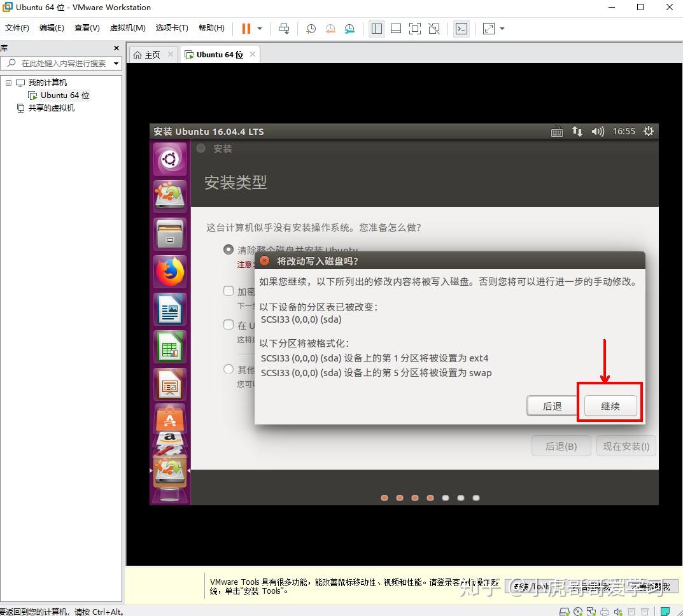Collapse the 我的计算机 tree node
Screen dimensions: 683x616
coord(8,83)
